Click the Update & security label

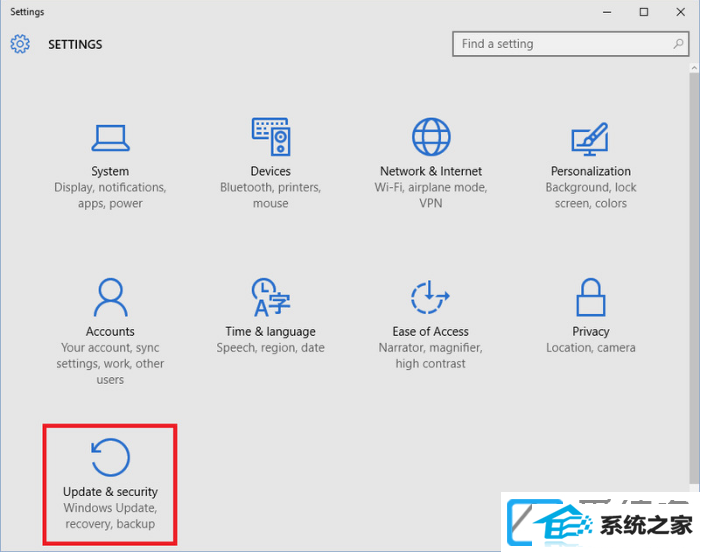click(x=110, y=492)
